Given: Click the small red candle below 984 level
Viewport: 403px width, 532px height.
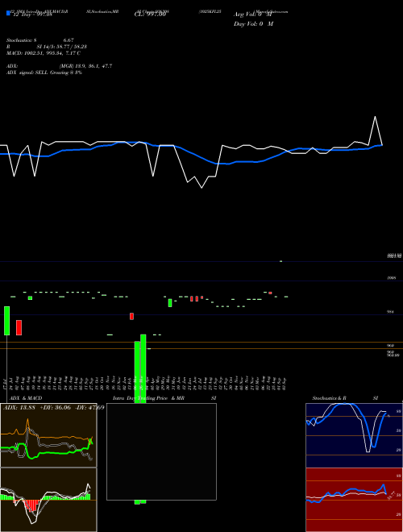Looking at the screenshot, I should click(x=131, y=316).
